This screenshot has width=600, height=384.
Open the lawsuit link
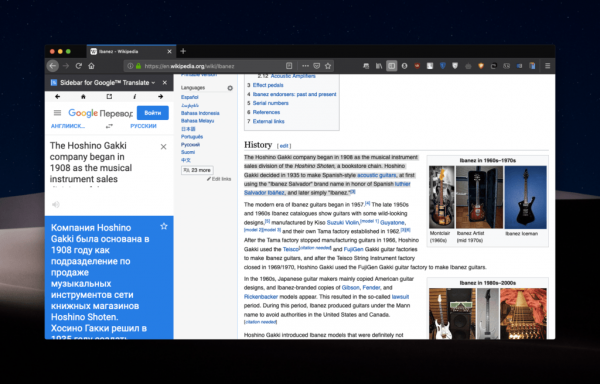point(400,297)
